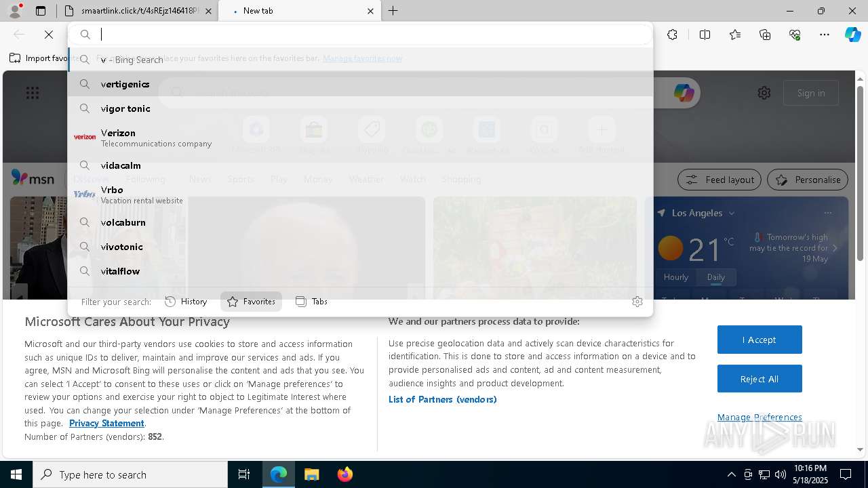This screenshot has width=868, height=488.
Task: Filter search by Tabs
Action: pos(311,302)
